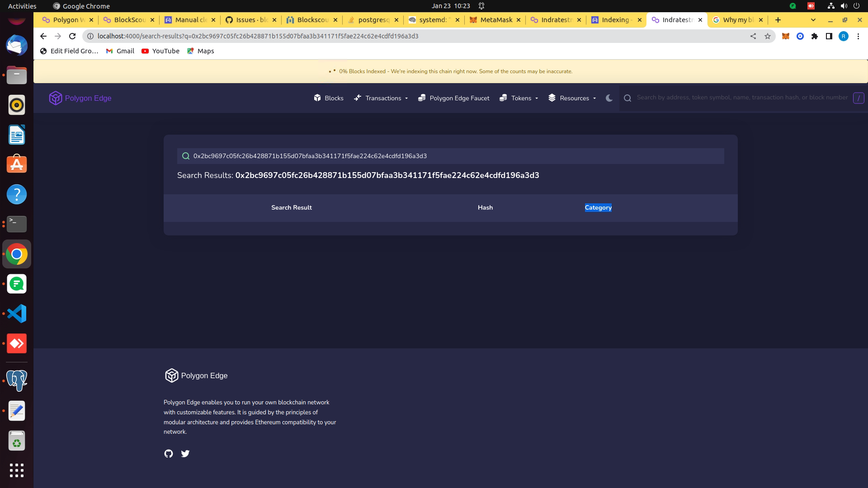The image size is (868, 488).
Task: Click the page reload icon
Action: (x=72, y=36)
